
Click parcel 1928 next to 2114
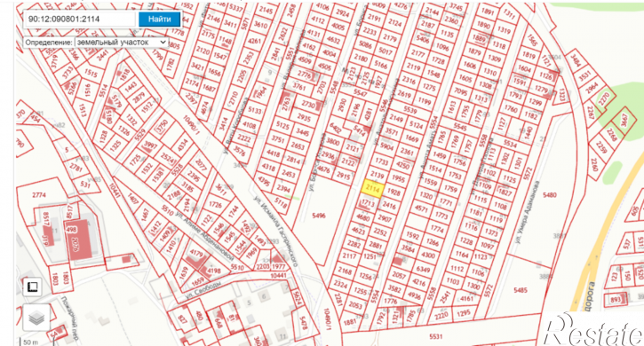click(394, 193)
